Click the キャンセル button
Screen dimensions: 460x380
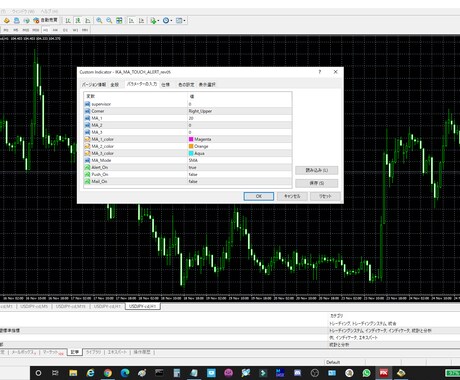[292, 196]
